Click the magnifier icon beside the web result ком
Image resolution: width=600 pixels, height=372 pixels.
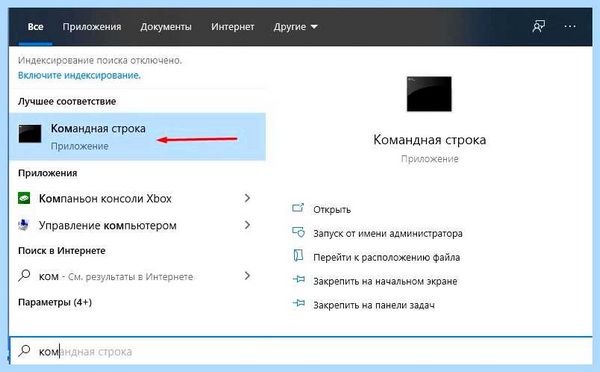24,276
